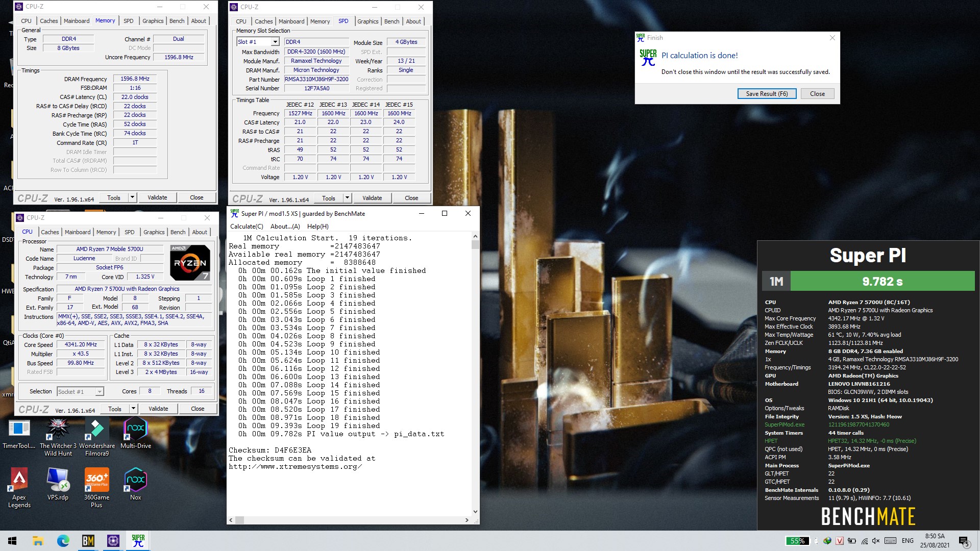The height and width of the screenshot is (551, 980).
Task: Open Caches tab in bottom CPU-Z window
Action: point(50,232)
